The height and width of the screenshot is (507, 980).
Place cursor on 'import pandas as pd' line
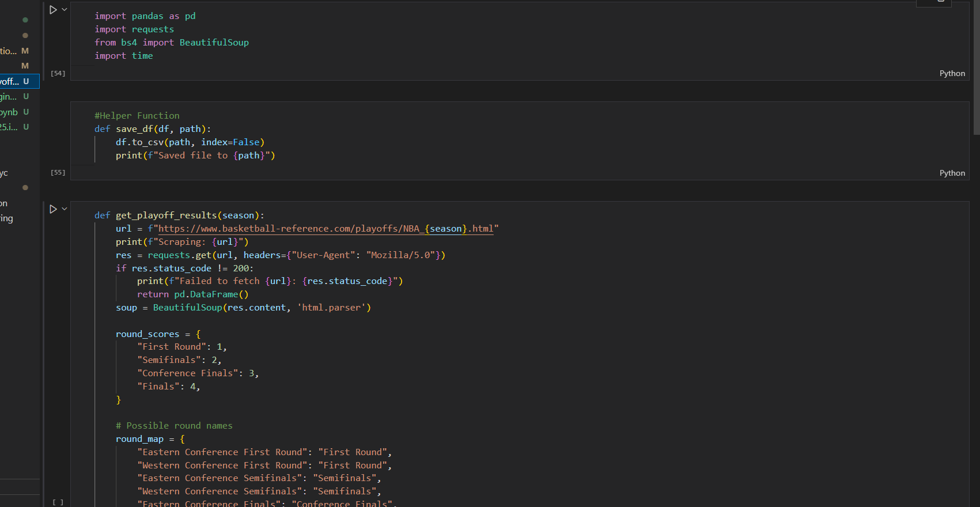(x=145, y=16)
